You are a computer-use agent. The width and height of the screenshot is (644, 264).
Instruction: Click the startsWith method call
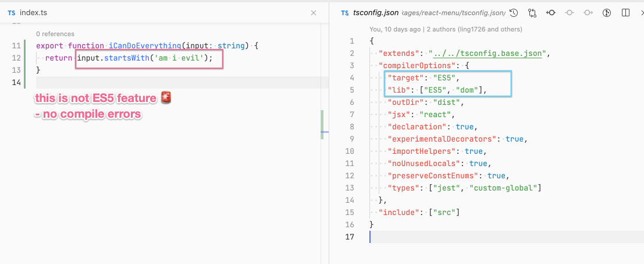click(121, 58)
